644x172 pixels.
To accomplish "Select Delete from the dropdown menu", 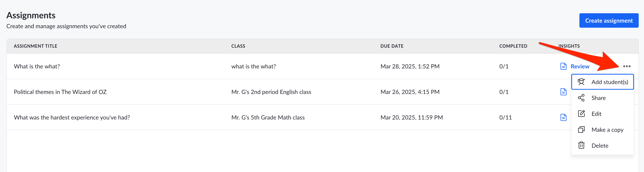I will tap(602, 145).
